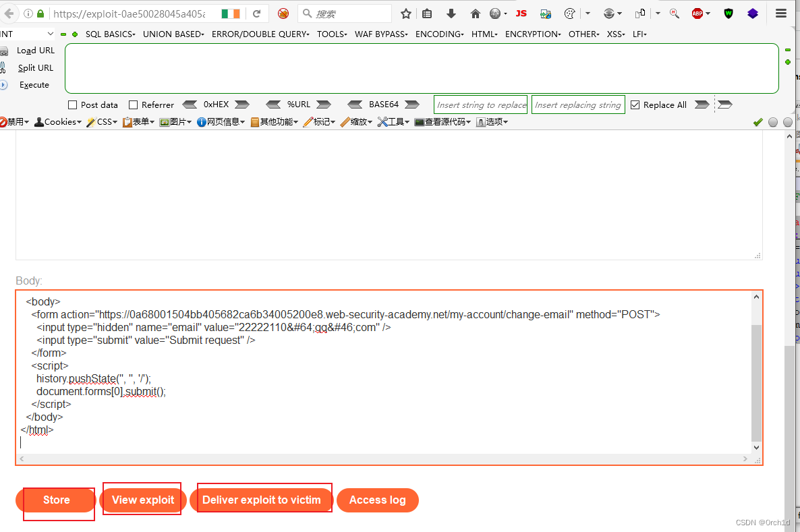Click the left arrow before %URL
This screenshot has height=532, width=800.
(273, 105)
